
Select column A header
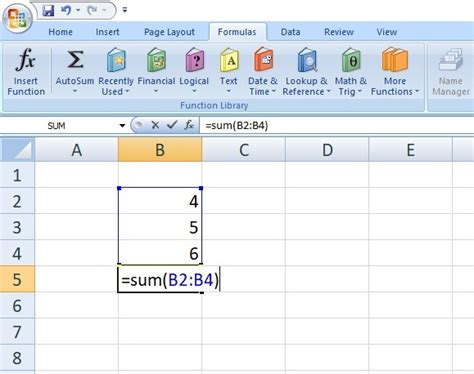[77, 150]
